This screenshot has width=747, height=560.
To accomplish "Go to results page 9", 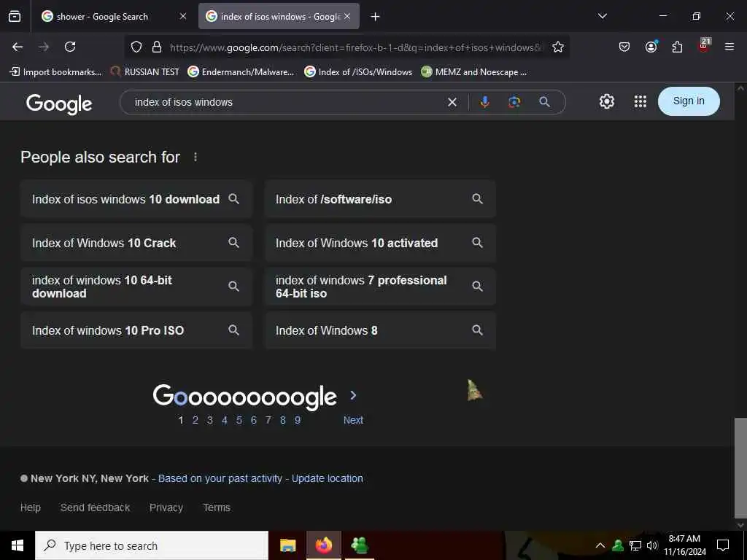I will [298, 420].
